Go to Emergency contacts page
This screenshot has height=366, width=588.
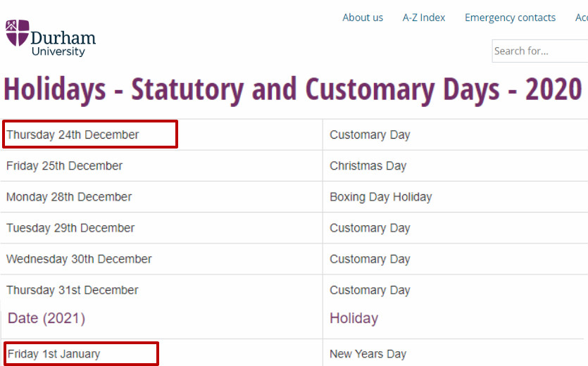(x=510, y=18)
